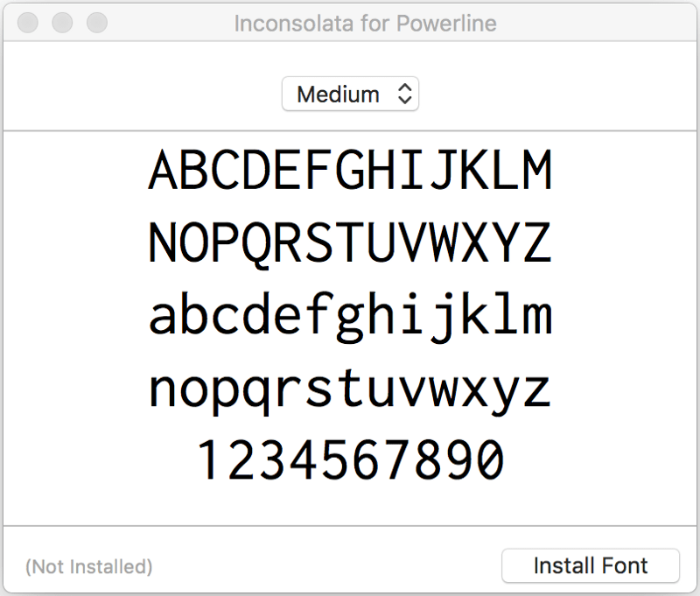Screen dimensions: 700x596
Task: Click the Inconsolata for Powerline window title
Action: point(365,24)
